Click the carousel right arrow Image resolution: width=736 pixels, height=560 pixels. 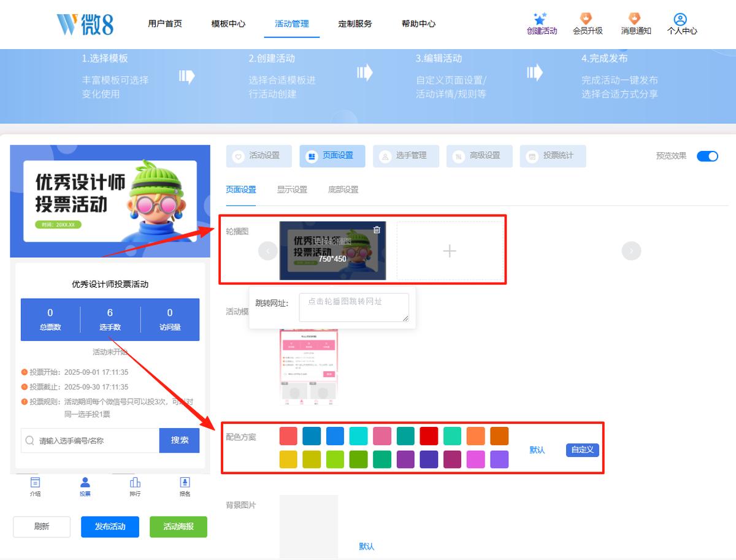point(631,250)
